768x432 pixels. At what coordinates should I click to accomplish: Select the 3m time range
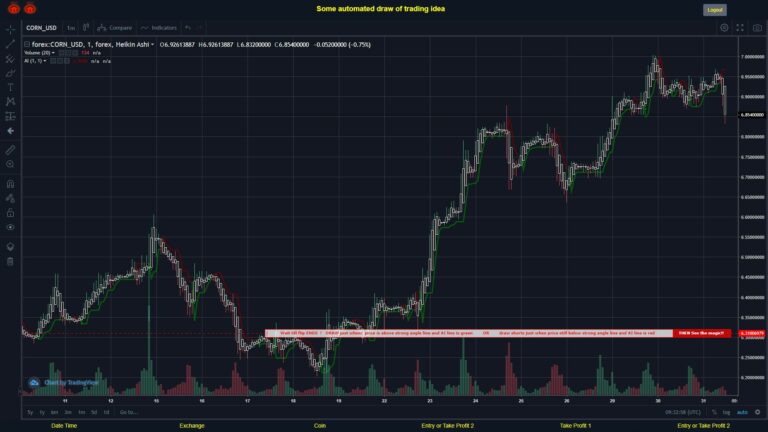coord(68,412)
